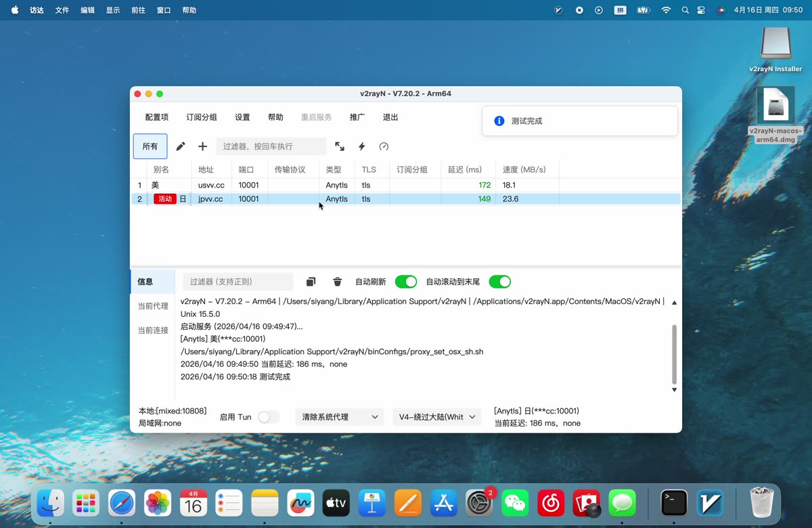The image size is (812, 528).
Task: Click the 推广 menu item
Action: click(357, 117)
